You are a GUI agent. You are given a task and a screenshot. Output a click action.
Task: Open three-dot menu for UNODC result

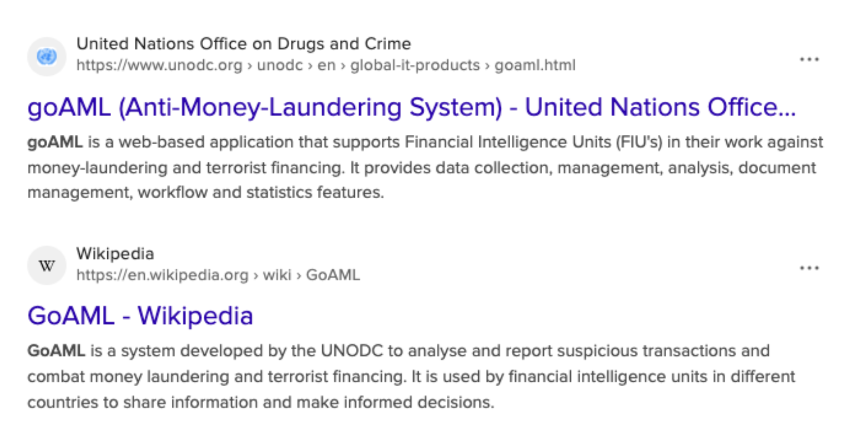[x=809, y=60]
